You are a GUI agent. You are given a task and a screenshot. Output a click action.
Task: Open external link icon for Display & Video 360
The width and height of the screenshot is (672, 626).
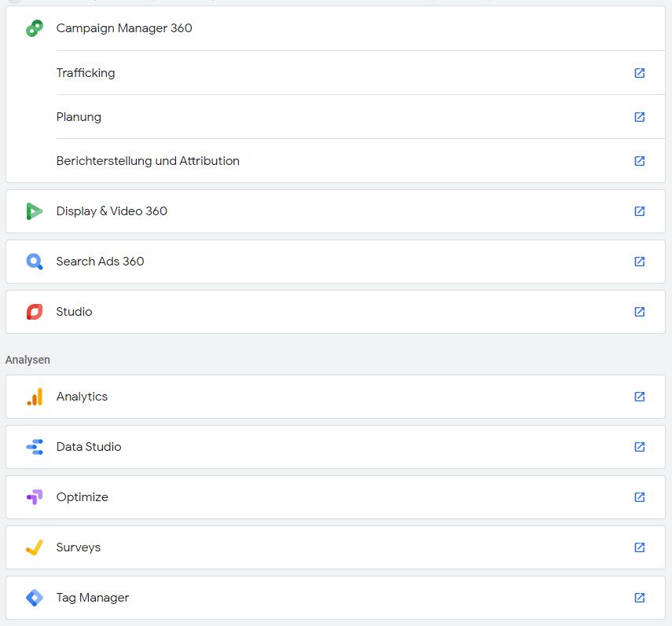[640, 211]
